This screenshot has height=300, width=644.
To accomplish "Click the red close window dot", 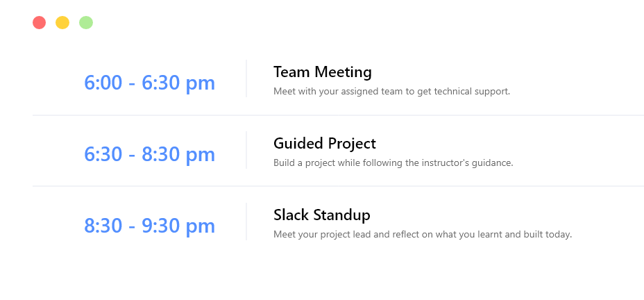I will click(40, 23).
